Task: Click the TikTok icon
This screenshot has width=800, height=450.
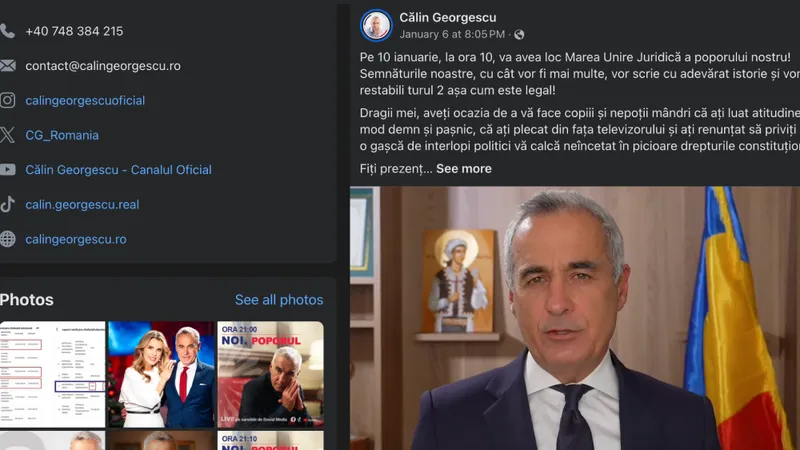Action: click(x=7, y=205)
